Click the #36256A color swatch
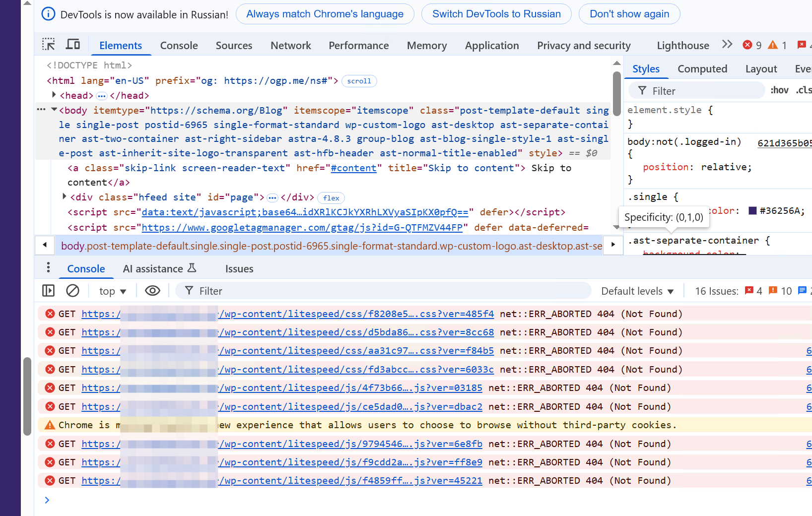812x516 pixels. point(752,210)
